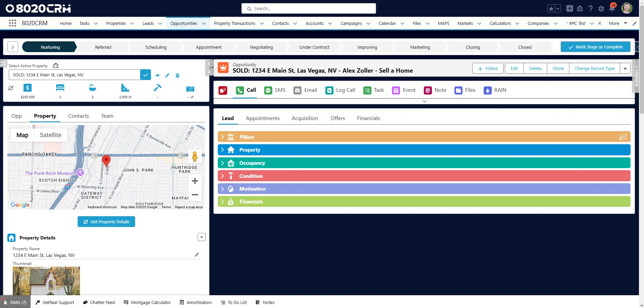The image size is (644, 308).
Task: Switch to the Financials tab
Action: pos(368,118)
